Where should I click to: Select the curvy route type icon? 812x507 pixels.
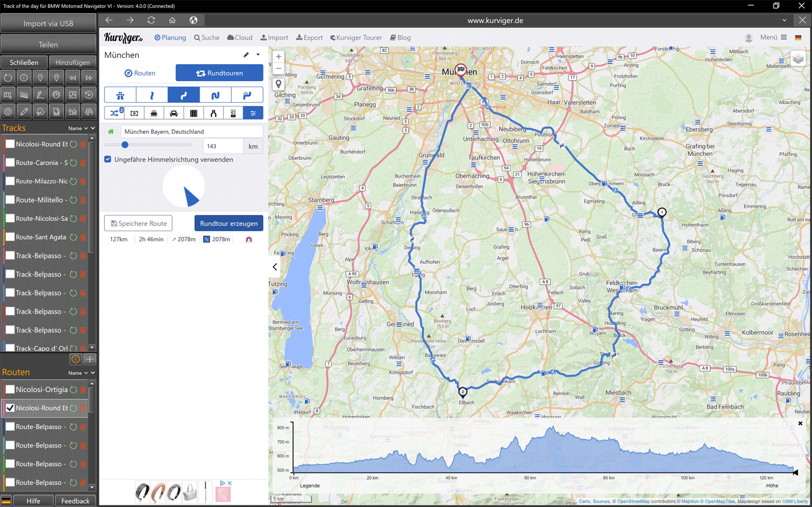(x=184, y=95)
